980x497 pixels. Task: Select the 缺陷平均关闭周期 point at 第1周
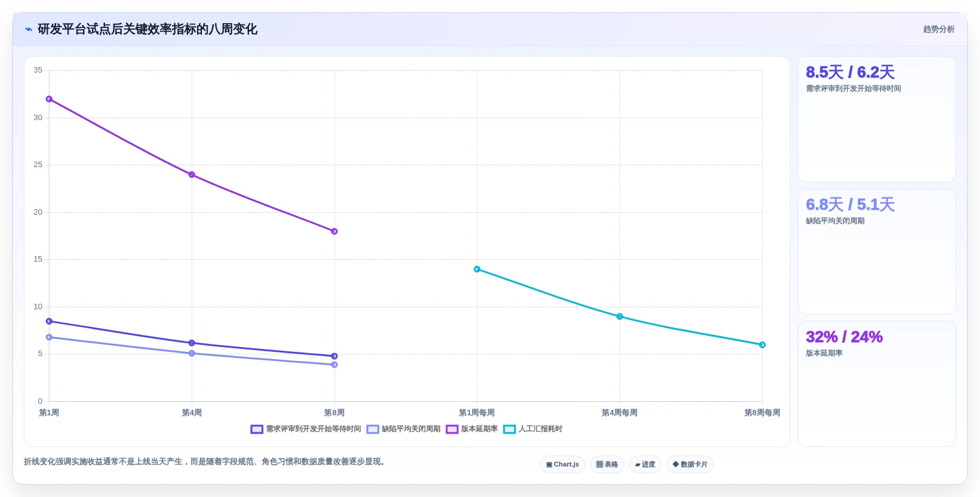click(49, 337)
